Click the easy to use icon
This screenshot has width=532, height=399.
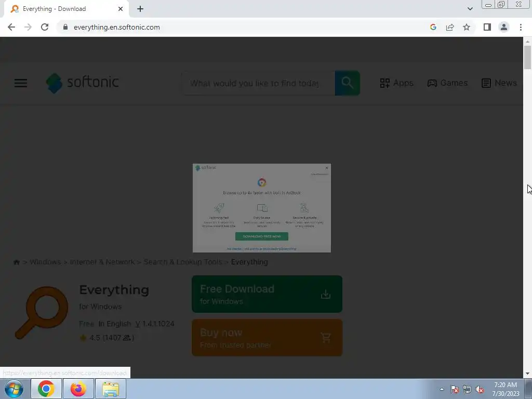coord(262,208)
